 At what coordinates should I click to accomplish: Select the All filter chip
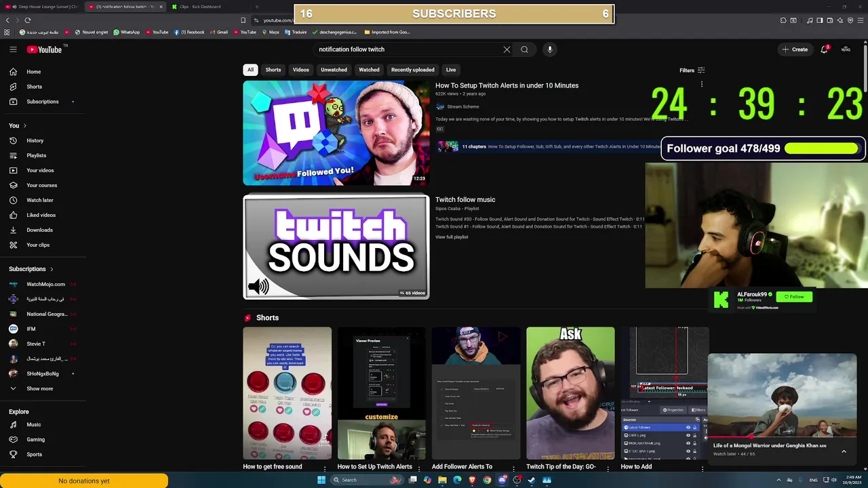[250, 70]
